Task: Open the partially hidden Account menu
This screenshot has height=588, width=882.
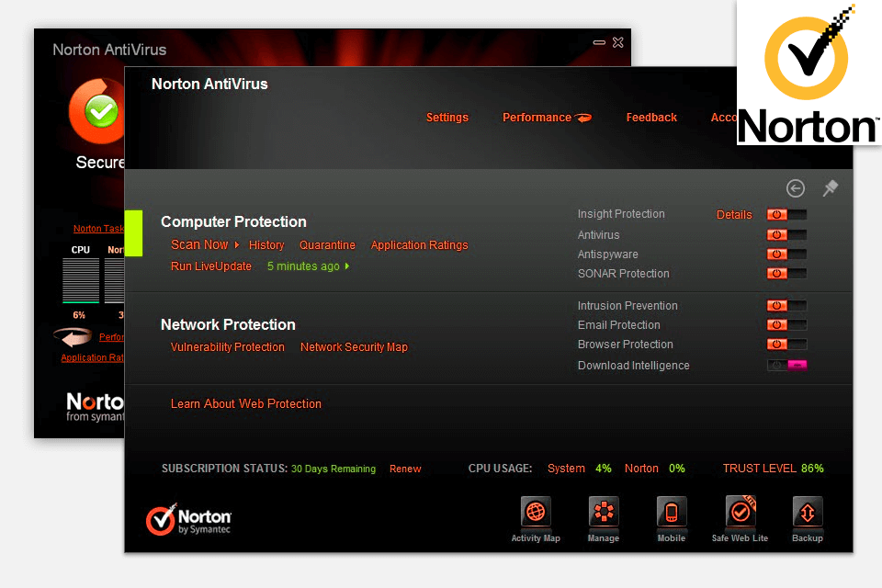Action: [724, 118]
